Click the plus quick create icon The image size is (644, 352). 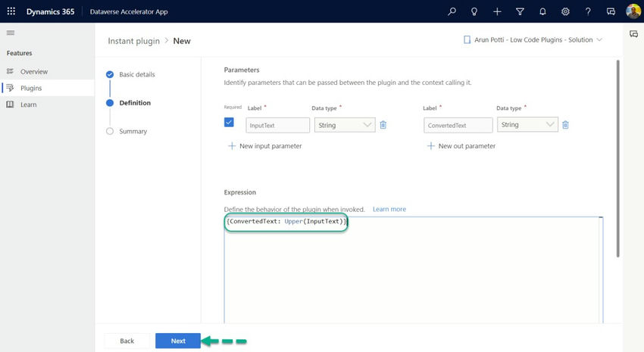click(x=497, y=12)
